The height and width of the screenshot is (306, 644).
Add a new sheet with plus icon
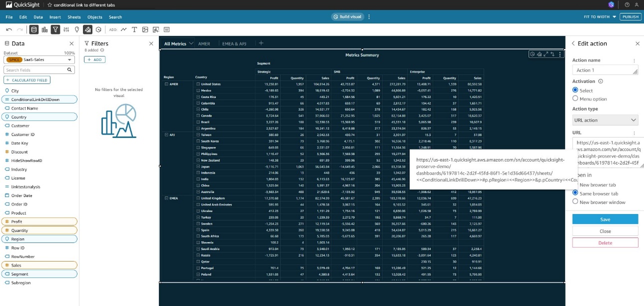[x=261, y=43]
